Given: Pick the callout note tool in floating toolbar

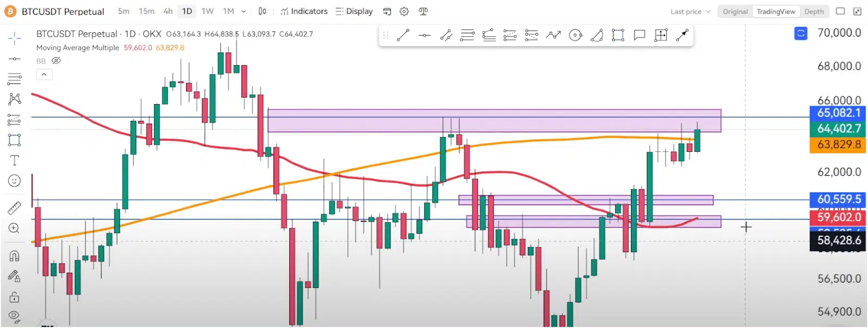Looking at the screenshot, I should 640,35.
